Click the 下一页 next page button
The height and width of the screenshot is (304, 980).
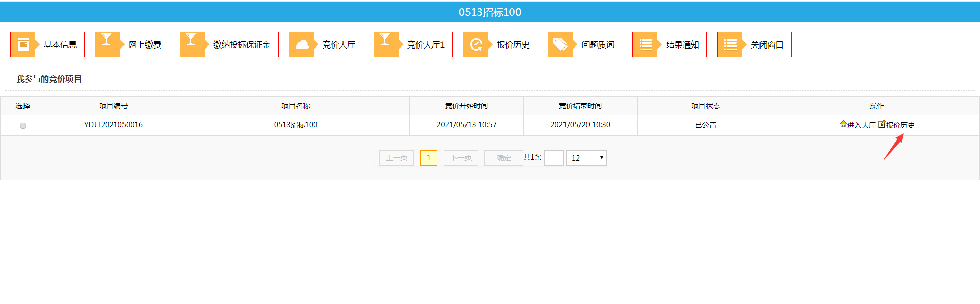pyautogui.click(x=461, y=158)
